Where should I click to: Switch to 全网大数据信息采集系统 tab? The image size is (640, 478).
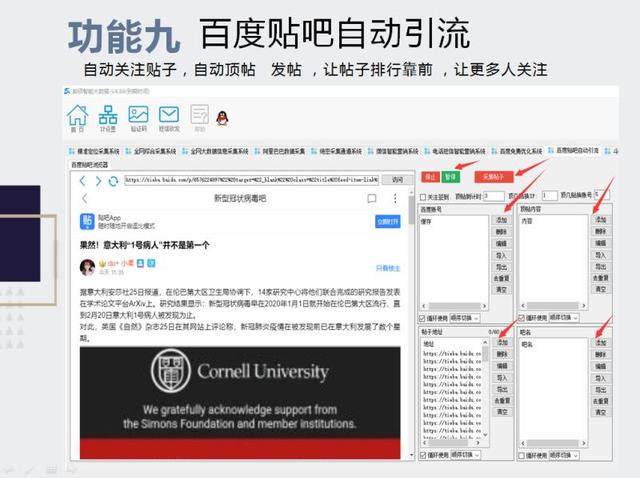[215, 151]
